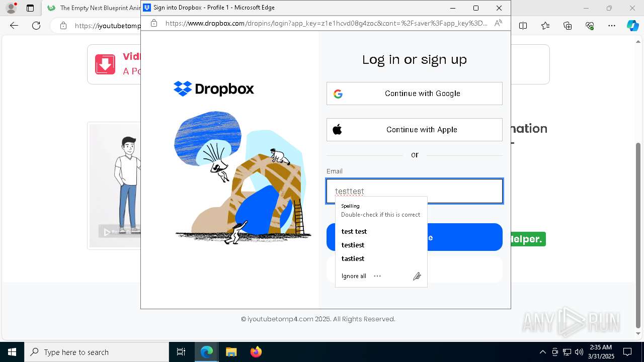Open the Edge profile icon

(x=11, y=8)
